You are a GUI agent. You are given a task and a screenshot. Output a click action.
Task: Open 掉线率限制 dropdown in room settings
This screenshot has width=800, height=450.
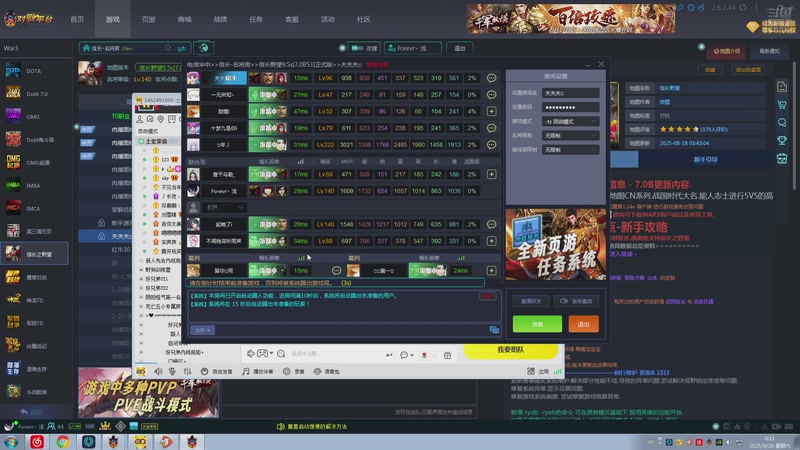[x=570, y=150]
